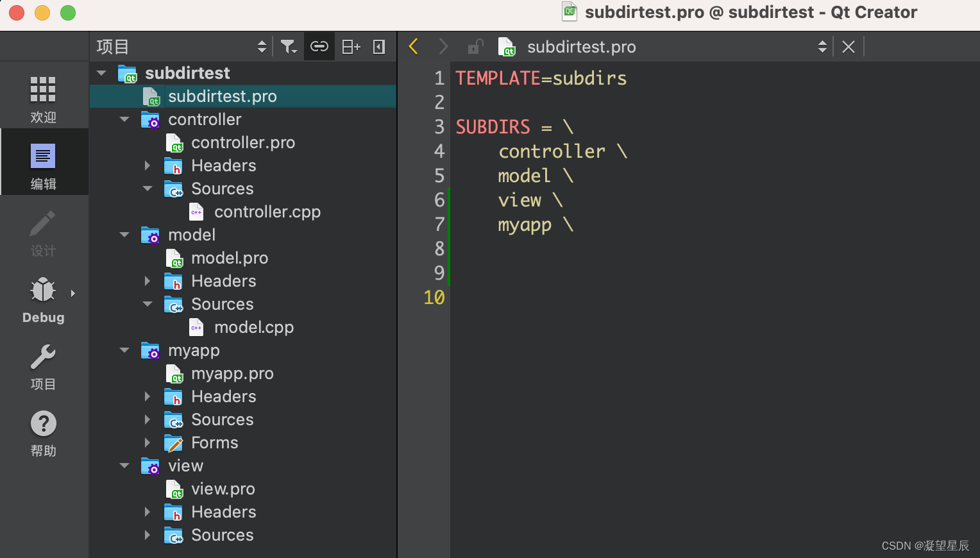Switch to the 编辑 (Edit) mode
Viewport: 980px width, 558px height.
43,162
